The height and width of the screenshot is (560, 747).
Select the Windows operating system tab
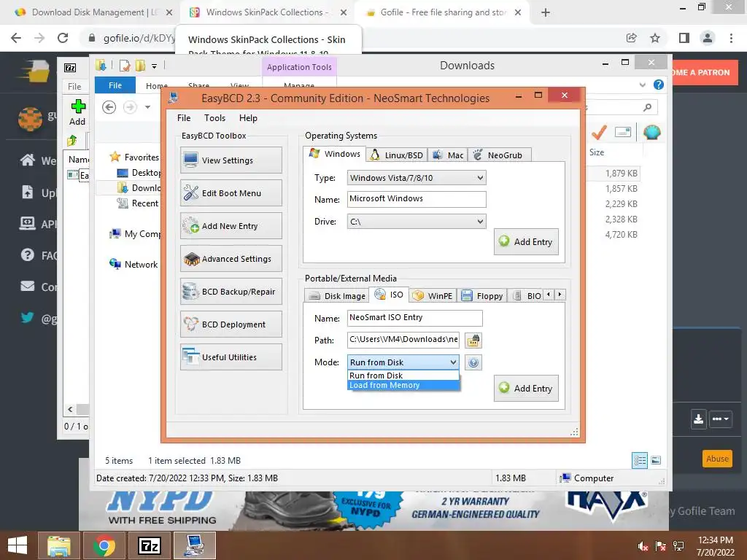pyautogui.click(x=335, y=154)
